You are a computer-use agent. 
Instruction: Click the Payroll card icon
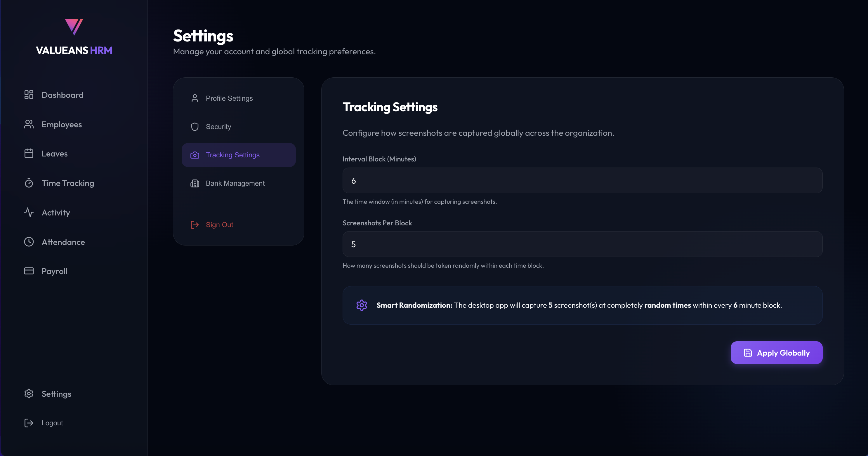[29, 271]
